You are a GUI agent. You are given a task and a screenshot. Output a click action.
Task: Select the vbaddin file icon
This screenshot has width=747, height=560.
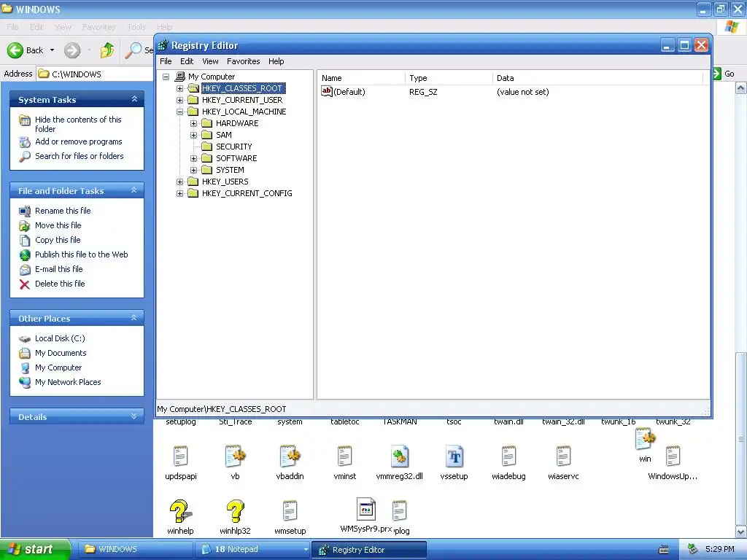[290, 456]
